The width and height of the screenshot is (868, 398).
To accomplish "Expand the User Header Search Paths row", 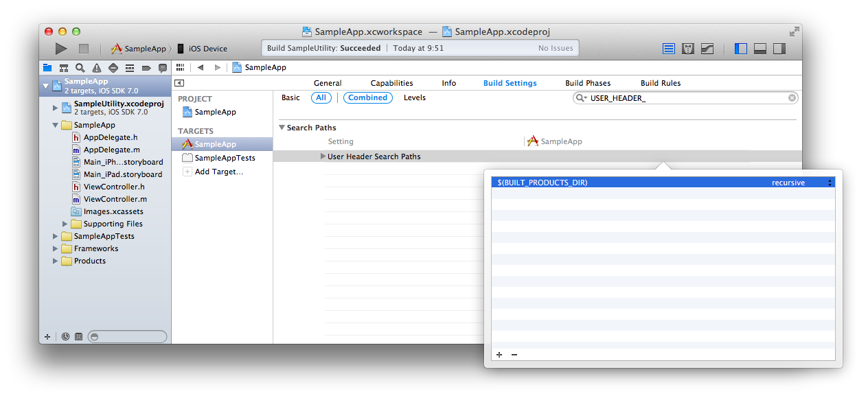I will [x=323, y=156].
